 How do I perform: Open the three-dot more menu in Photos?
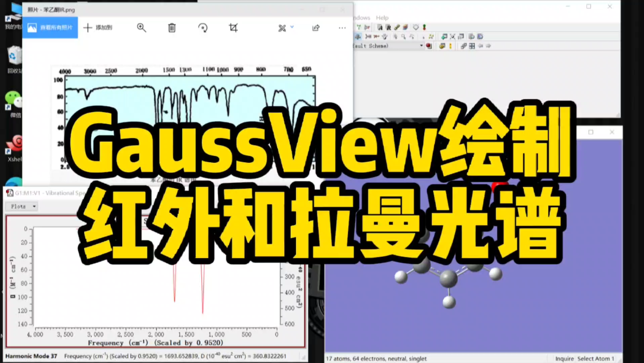click(x=342, y=28)
